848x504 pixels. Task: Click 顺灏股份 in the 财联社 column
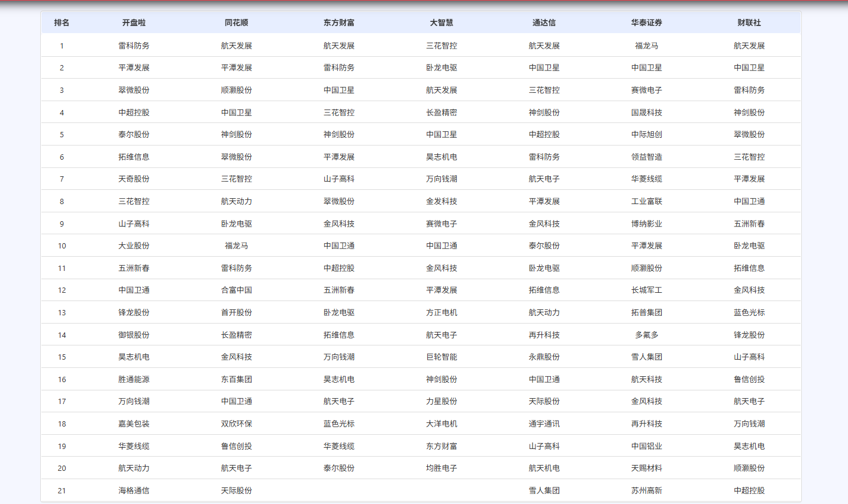click(749, 468)
